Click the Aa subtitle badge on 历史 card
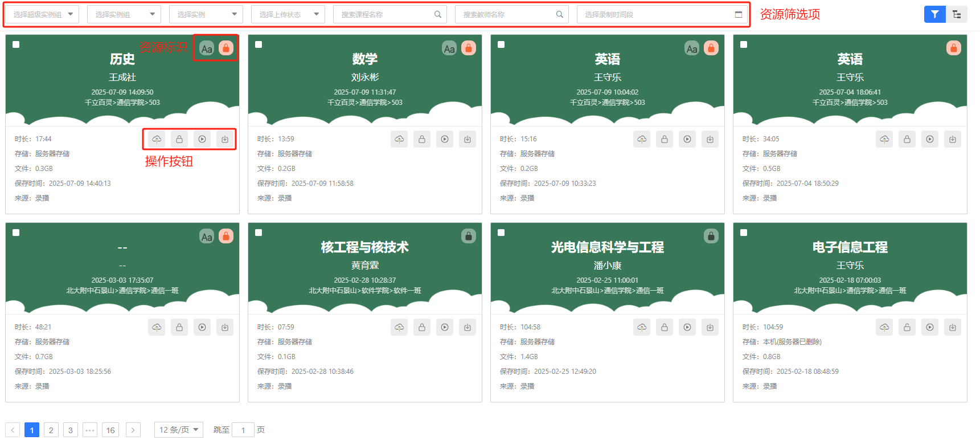The image size is (980, 448). (x=207, y=48)
